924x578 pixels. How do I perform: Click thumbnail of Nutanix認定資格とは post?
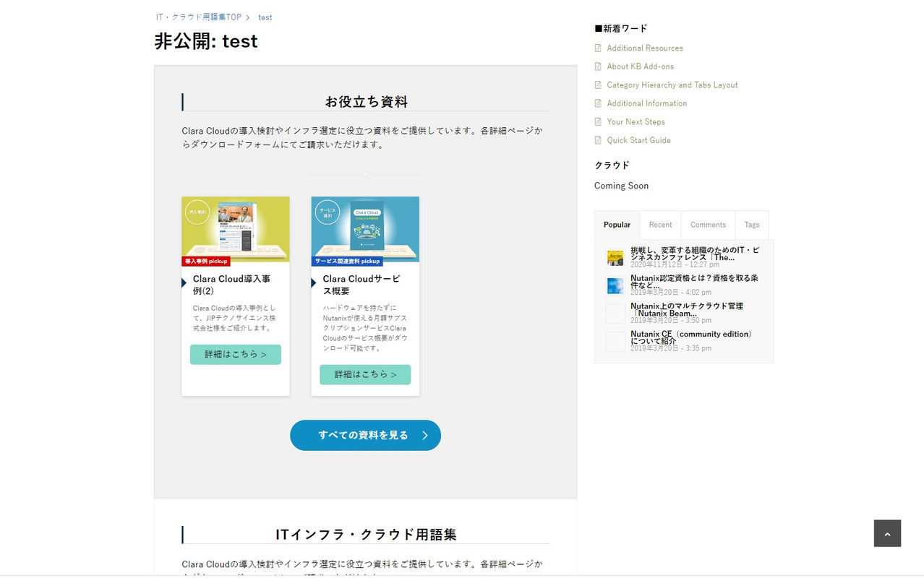point(615,285)
